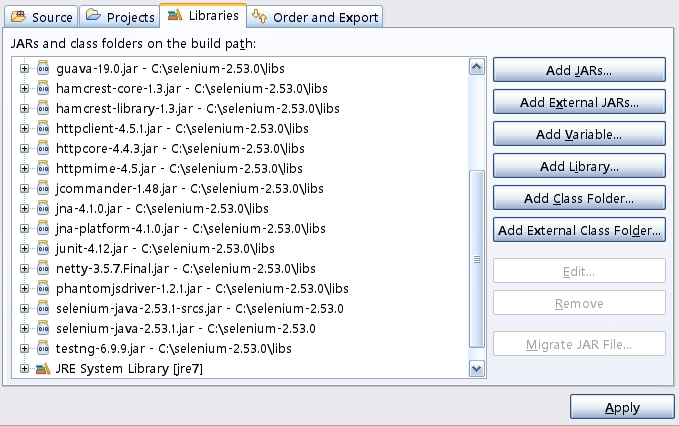Click the Apply button

pyautogui.click(x=622, y=407)
